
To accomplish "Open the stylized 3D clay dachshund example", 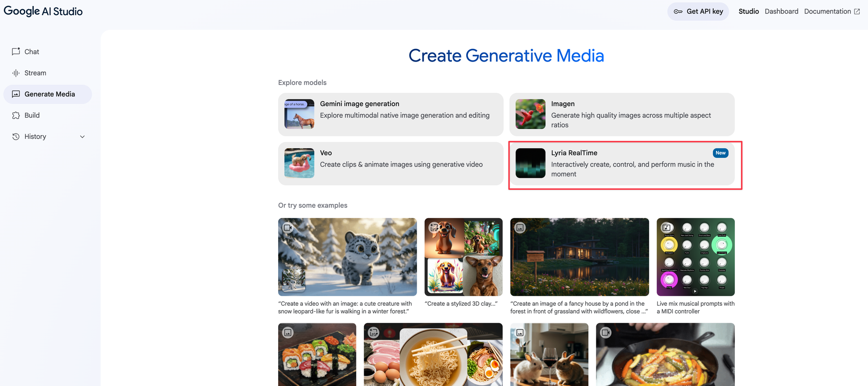I will (464, 257).
